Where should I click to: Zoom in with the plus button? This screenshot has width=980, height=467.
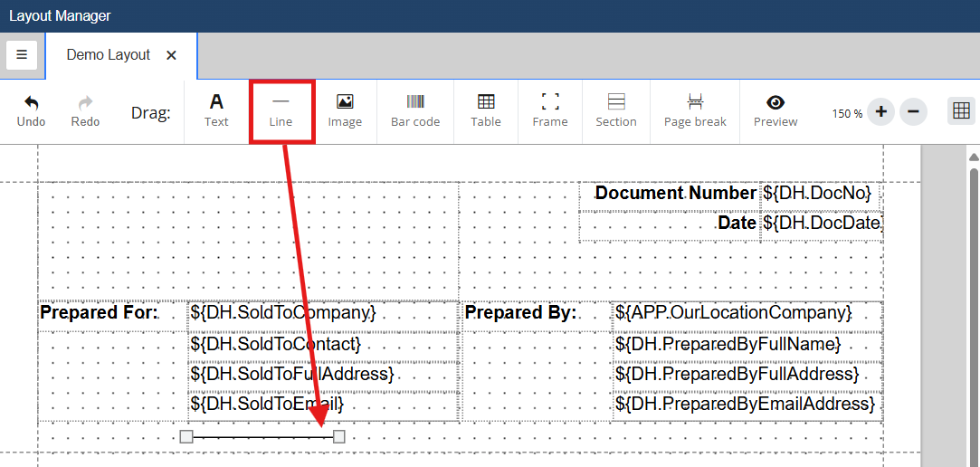click(880, 112)
